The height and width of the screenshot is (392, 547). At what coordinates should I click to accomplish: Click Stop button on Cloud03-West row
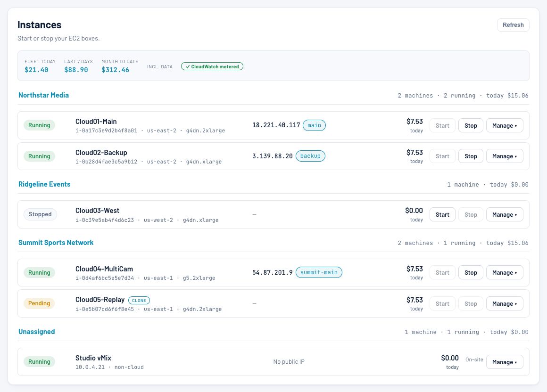pyautogui.click(x=470, y=215)
